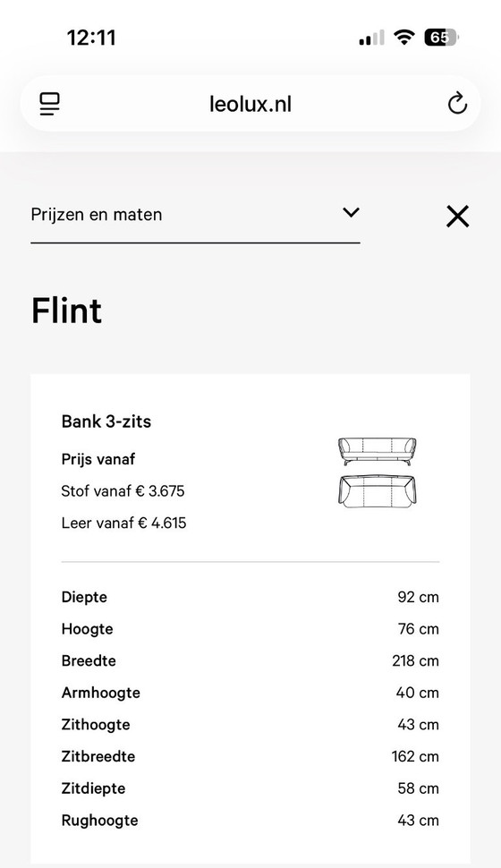This screenshot has width=501, height=868.
Task: Select the Breedte 218 cm row
Action: coord(250,661)
